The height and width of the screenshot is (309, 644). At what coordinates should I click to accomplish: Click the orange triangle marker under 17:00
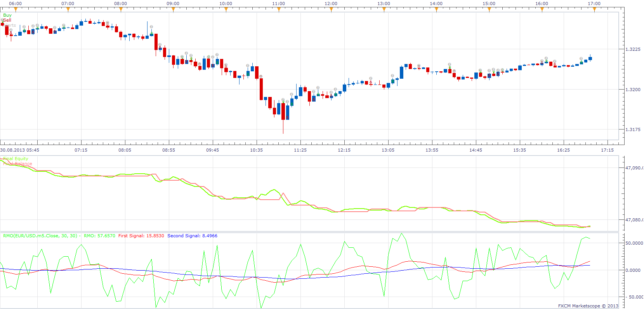594,9
